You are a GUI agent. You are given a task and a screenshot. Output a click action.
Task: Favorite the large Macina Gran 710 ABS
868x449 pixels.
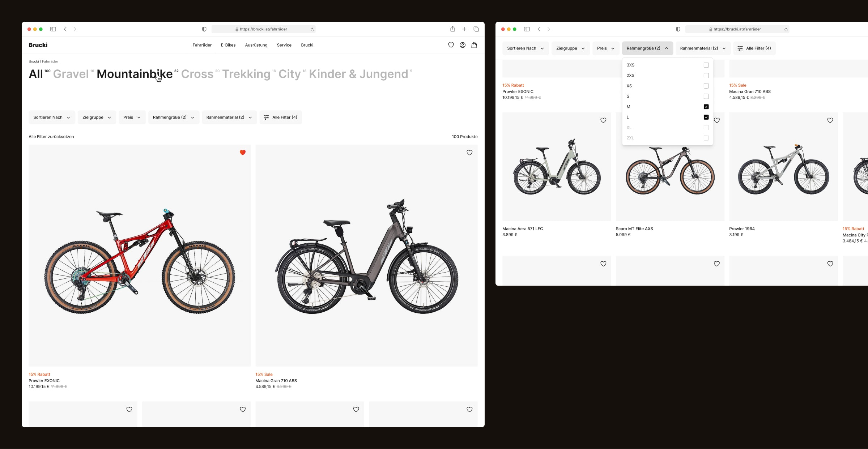(x=469, y=153)
